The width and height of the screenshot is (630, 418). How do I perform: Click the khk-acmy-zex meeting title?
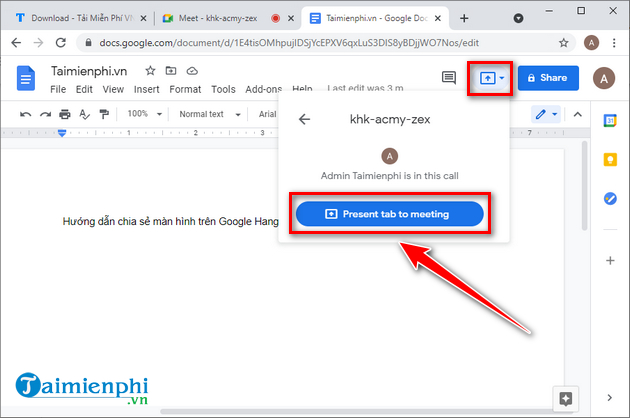click(x=390, y=119)
